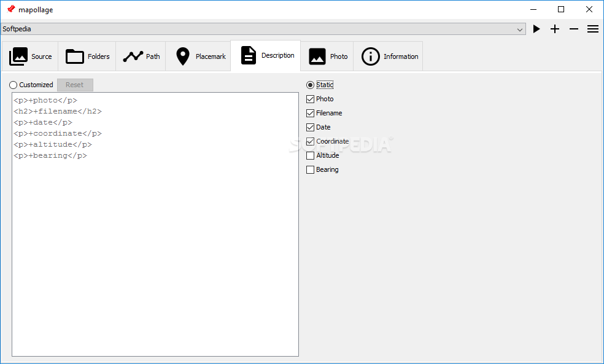The height and width of the screenshot is (364, 604).
Task: Click the Reset button
Action: [x=75, y=85]
